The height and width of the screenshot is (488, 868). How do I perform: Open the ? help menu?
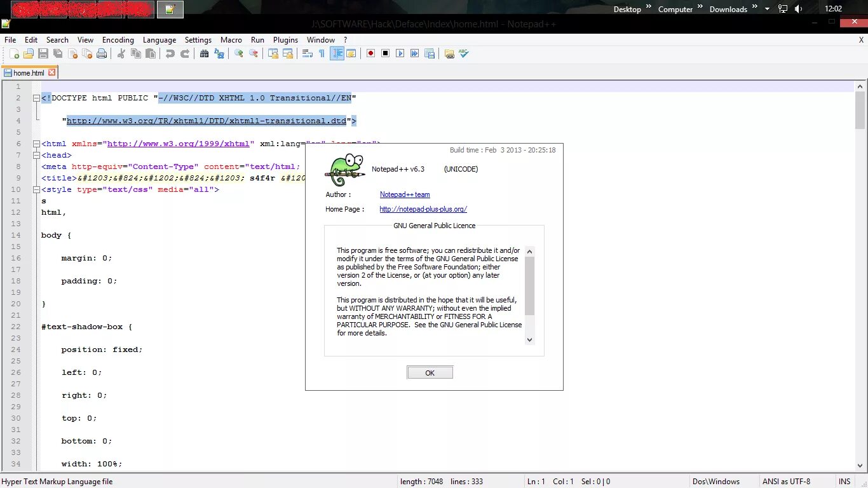345,39
